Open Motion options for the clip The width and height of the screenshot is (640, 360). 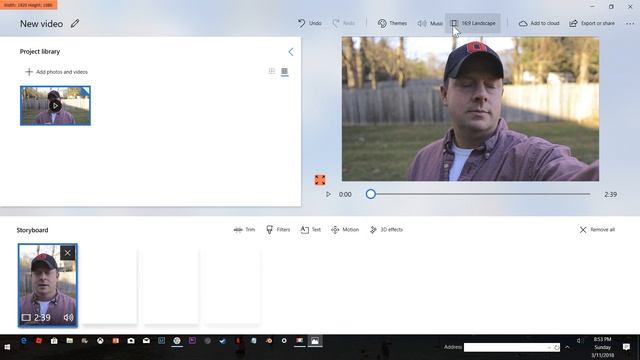[345, 230]
